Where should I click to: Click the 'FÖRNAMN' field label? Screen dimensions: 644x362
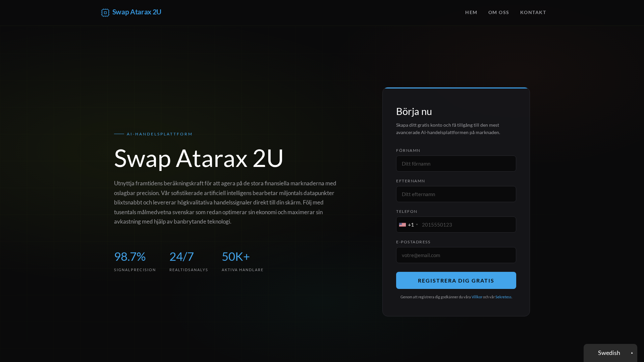coord(408,150)
